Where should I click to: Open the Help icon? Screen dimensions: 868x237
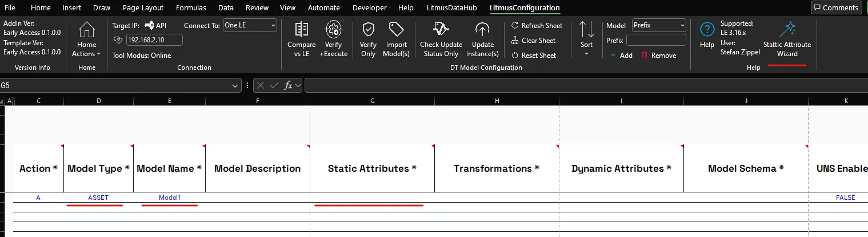[x=707, y=30]
